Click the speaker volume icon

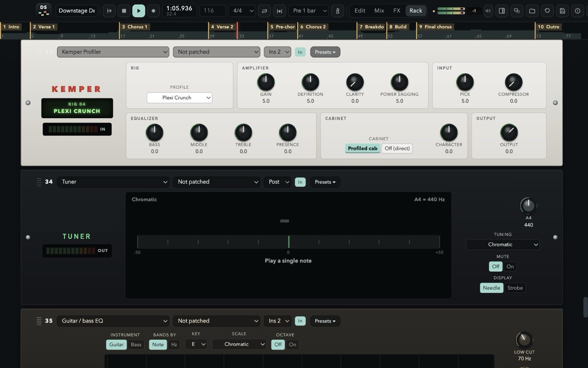click(x=488, y=11)
